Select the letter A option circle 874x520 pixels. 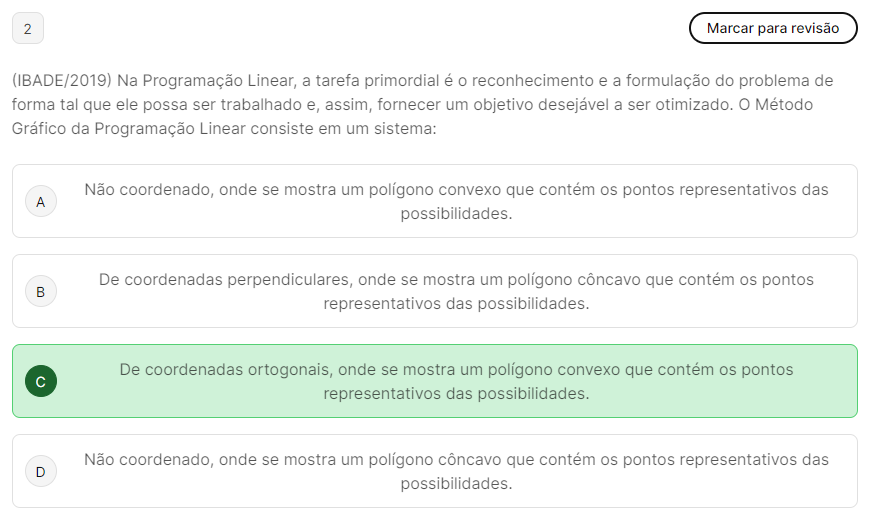pos(41,202)
